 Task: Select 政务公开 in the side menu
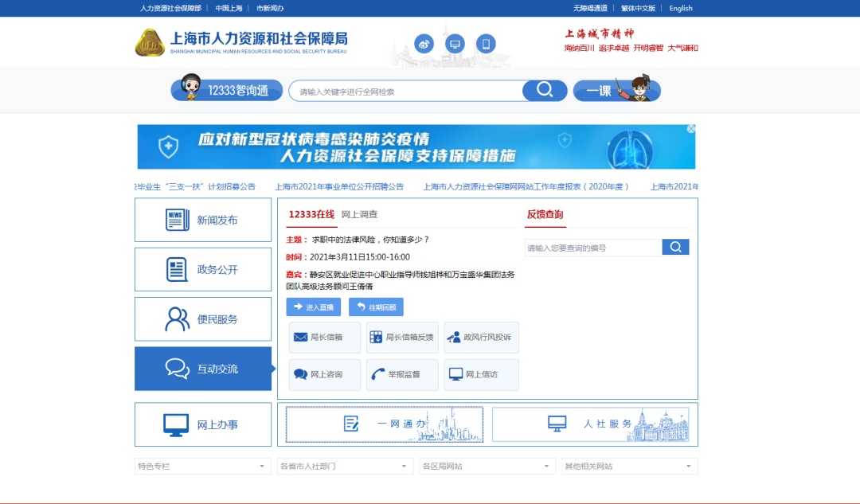(x=203, y=270)
